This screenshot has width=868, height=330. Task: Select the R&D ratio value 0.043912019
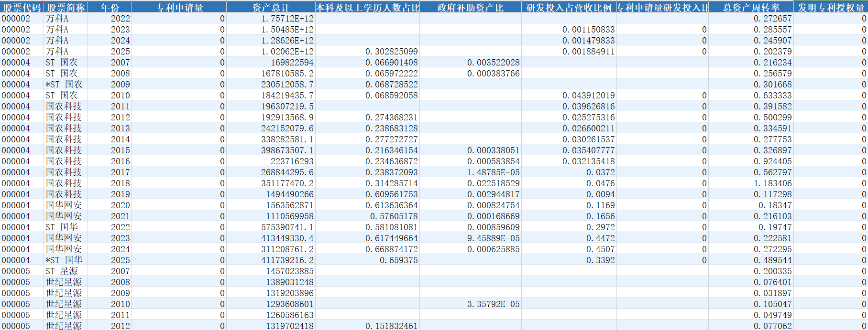[569, 95]
